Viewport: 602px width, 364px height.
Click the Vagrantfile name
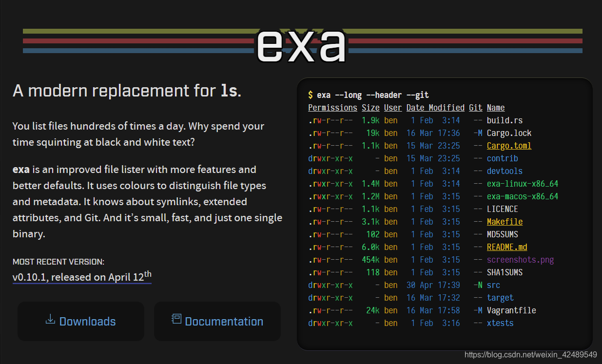(511, 310)
